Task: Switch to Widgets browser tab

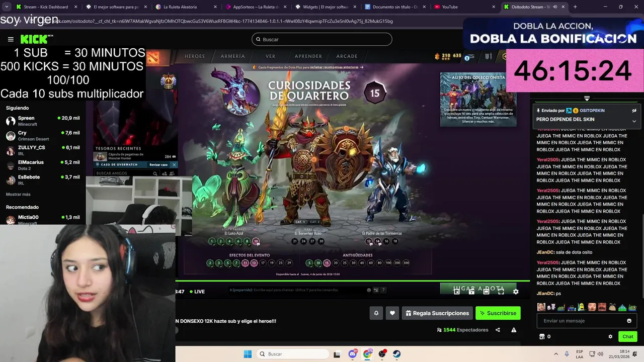Action: [325, 7]
